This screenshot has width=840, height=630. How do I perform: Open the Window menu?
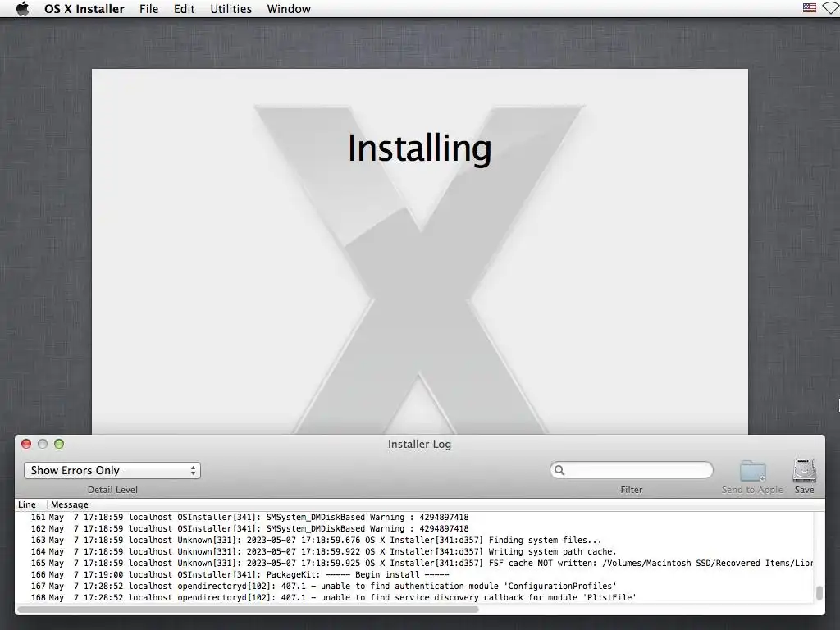(289, 8)
